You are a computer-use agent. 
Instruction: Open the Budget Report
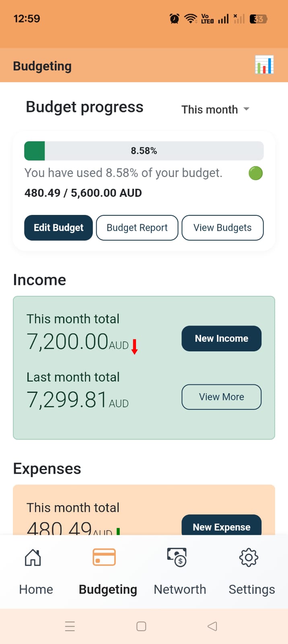click(x=137, y=228)
